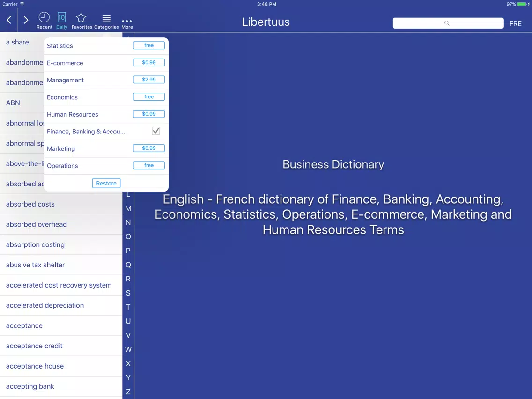Jump to letter R in index
Viewport: 532px width, 399px height.
point(128,279)
